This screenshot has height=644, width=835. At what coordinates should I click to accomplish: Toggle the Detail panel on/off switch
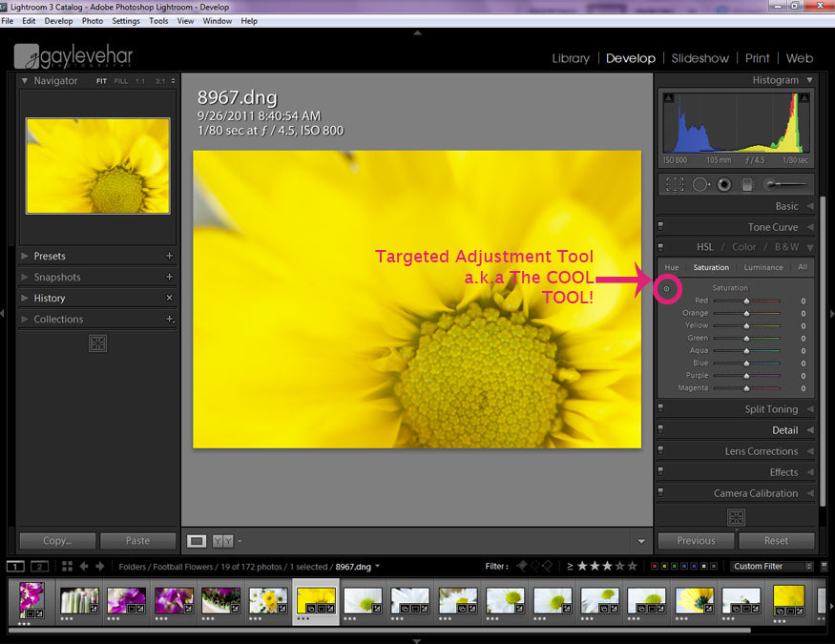pos(660,430)
